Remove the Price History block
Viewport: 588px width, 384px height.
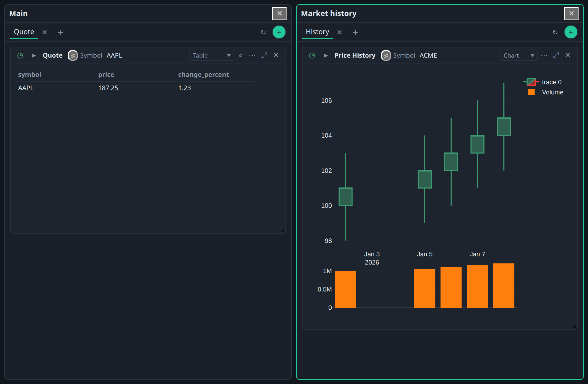point(568,55)
